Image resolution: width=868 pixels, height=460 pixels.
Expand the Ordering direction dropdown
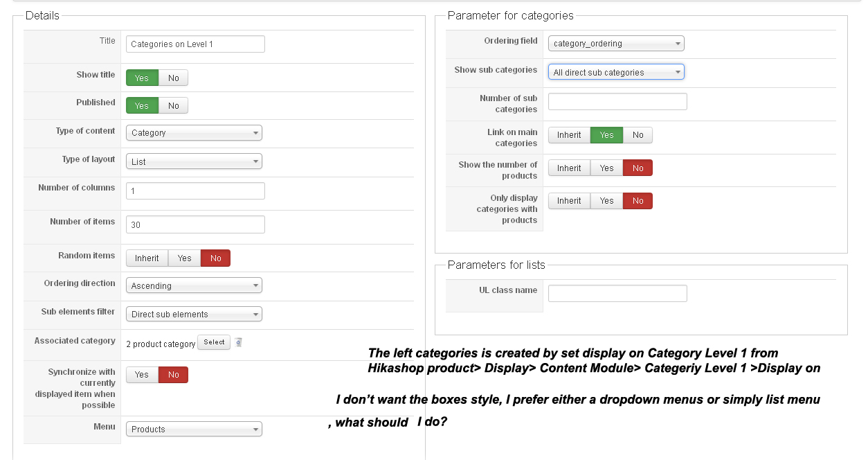point(194,285)
